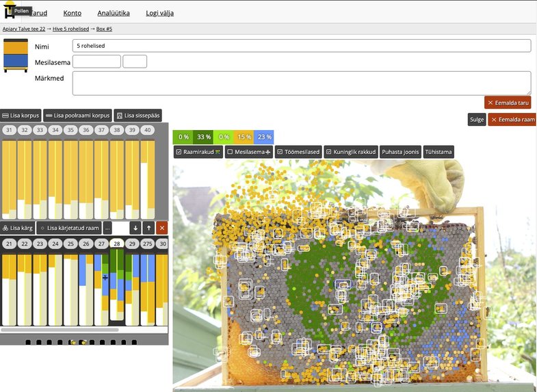Image resolution: width=537 pixels, height=392 pixels.
Task: Click Sulge to close the frame view
Action: tap(477, 120)
